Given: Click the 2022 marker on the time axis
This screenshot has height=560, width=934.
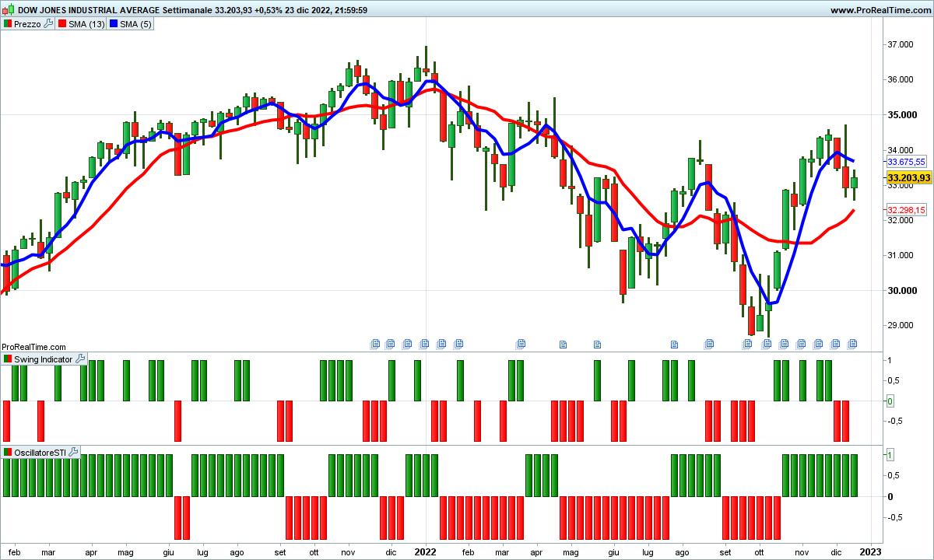Looking at the screenshot, I should (425, 551).
